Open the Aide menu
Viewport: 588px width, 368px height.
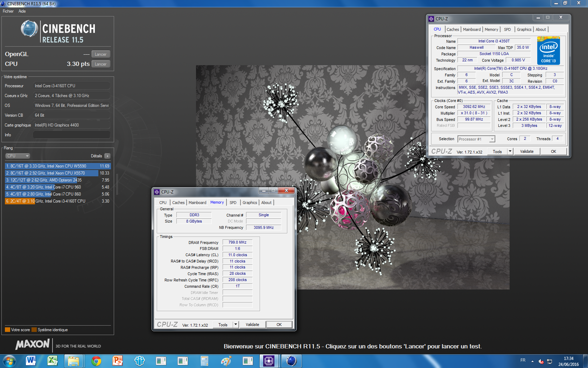22,11
